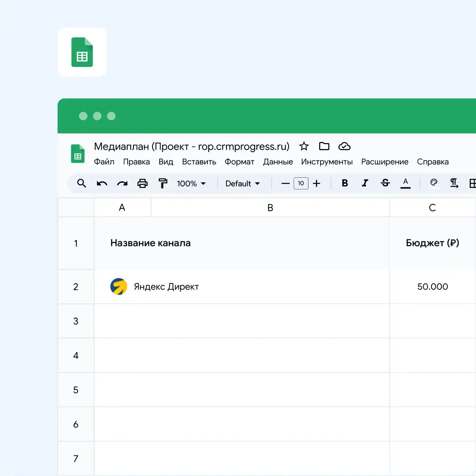This screenshot has height=476, width=476.
Task: Undo the last action
Action: coord(102,183)
